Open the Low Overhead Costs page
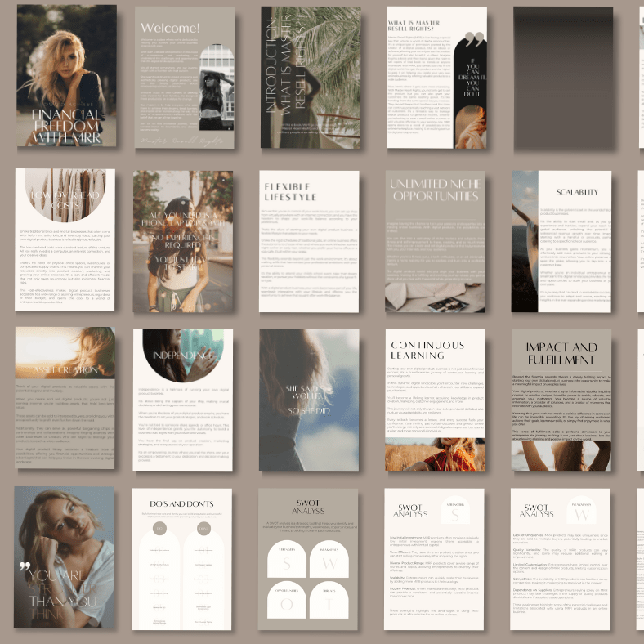The width and height of the screenshot is (644, 644). click(x=65, y=239)
